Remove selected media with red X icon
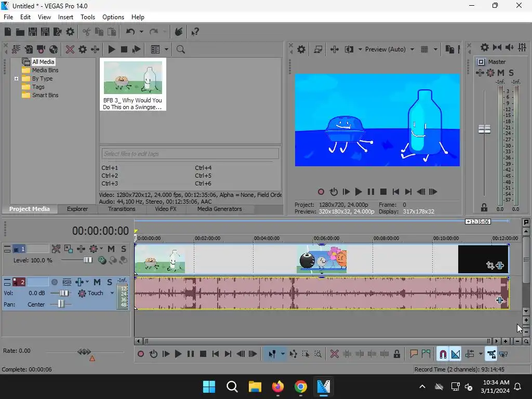 [x=70, y=49]
